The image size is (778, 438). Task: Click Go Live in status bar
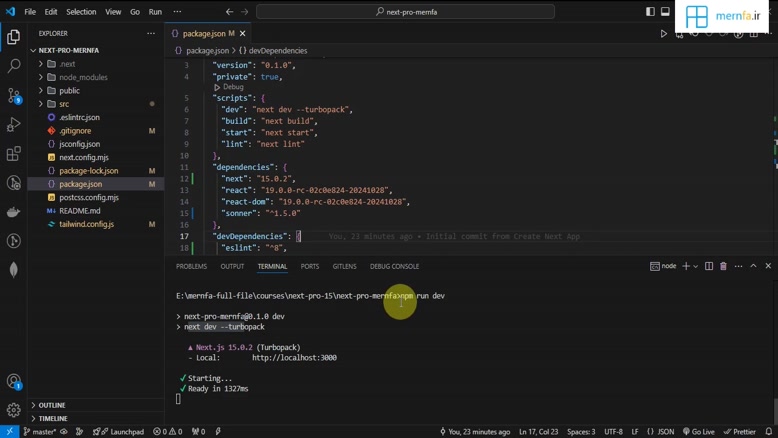pos(699,432)
